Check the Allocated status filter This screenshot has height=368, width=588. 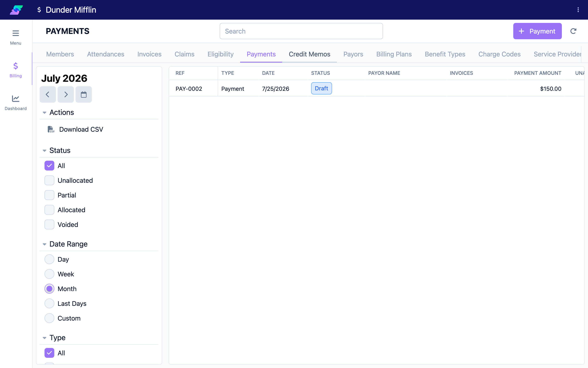click(x=49, y=210)
